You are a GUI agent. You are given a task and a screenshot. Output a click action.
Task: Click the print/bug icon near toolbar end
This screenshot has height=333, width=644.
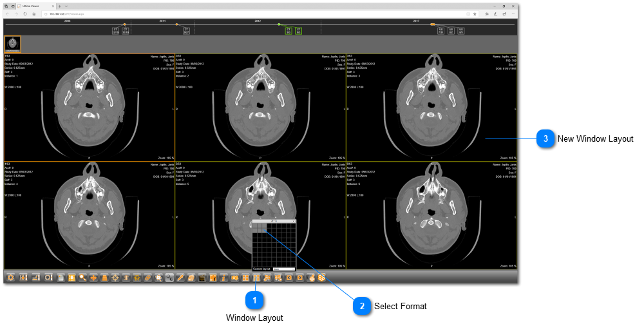[x=311, y=278]
